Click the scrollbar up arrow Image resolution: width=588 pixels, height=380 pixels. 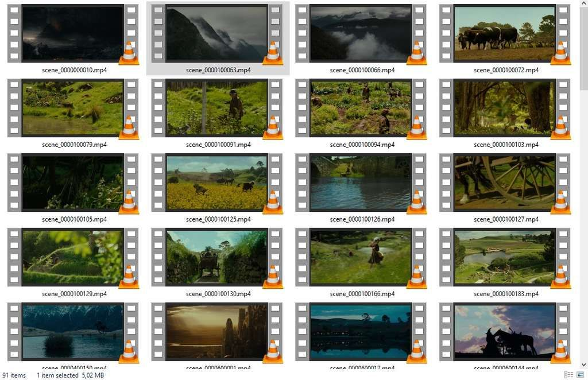pyautogui.click(x=584, y=3)
